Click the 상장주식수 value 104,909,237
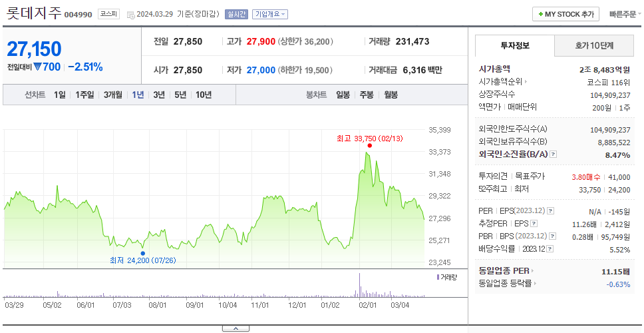The height and width of the screenshot is (333, 644). point(610,95)
